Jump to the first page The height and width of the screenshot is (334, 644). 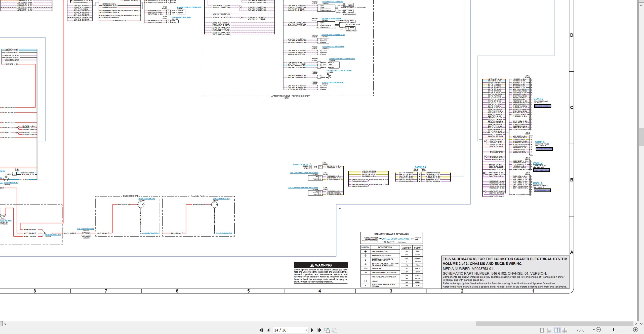coord(261,330)
